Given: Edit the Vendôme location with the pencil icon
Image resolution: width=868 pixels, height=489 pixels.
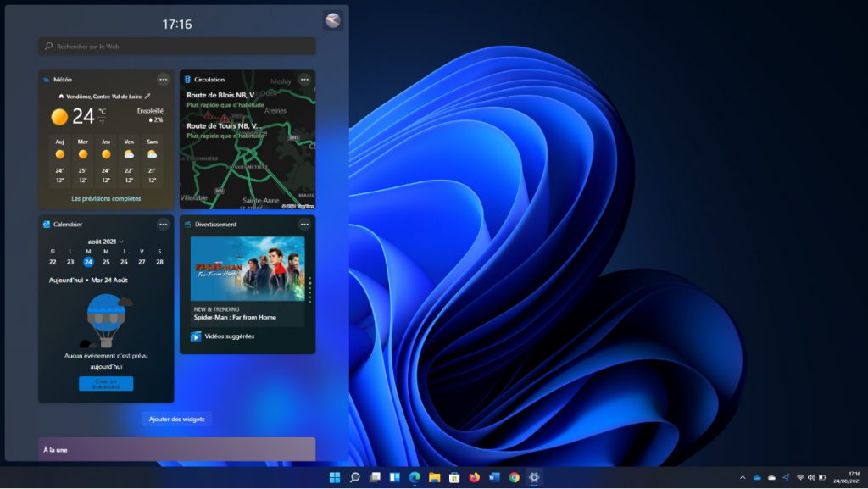Looking at the screenshot, I should click(x=147, y=97).
